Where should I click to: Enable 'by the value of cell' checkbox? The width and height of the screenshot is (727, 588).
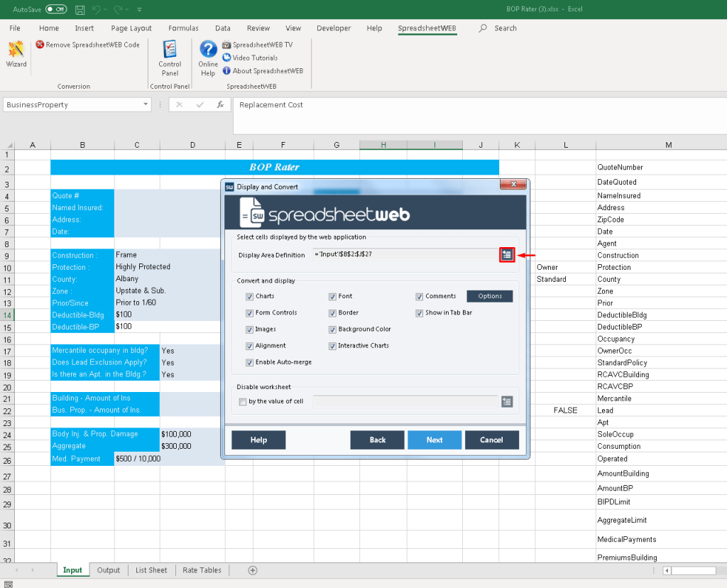[x=243, y=401]
